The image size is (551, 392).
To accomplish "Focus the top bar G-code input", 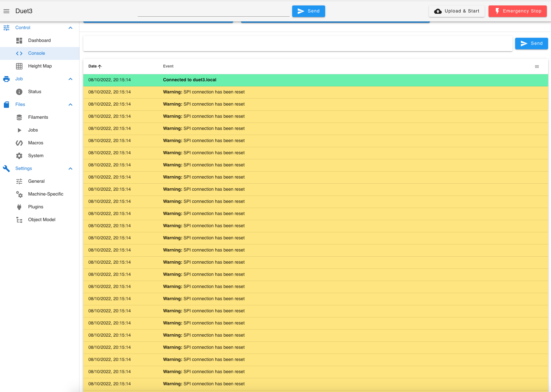I will point(213,12).
